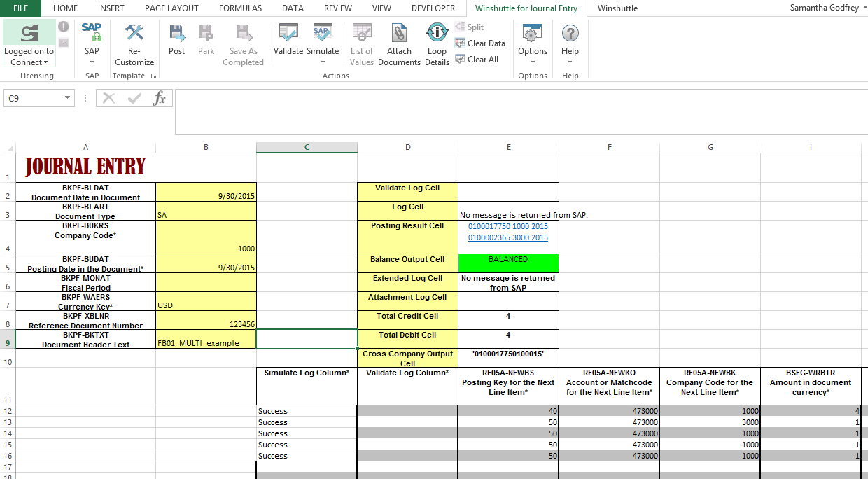
Task: Open the Samantha Godfrey account menu
Action: [827, 8]
